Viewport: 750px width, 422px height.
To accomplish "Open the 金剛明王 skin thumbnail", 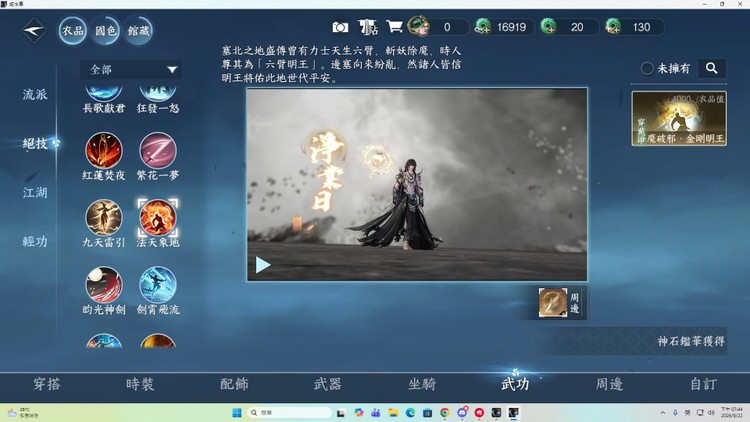I will pos(679,119).
